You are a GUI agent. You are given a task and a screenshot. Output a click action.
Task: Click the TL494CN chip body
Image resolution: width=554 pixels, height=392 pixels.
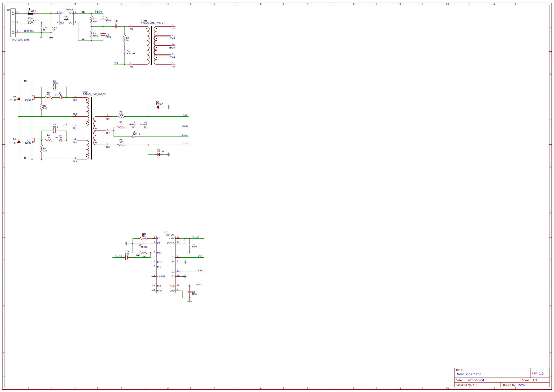pos(166,264)
